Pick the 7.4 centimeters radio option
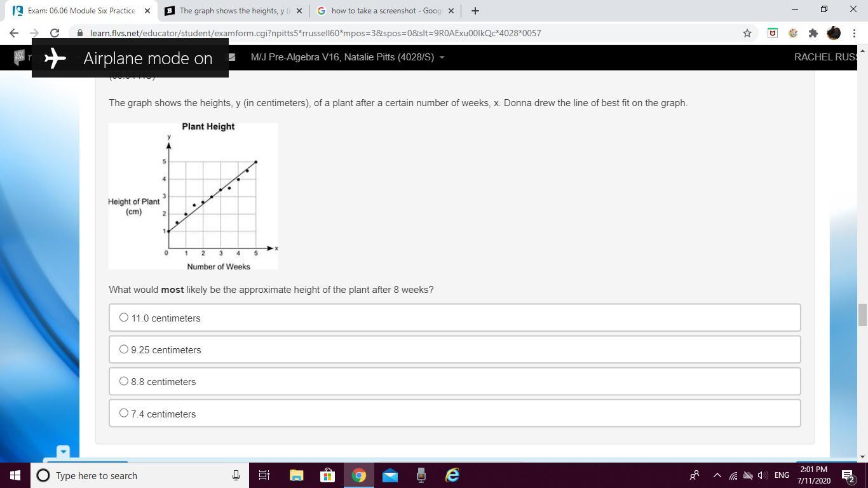This screenshot has height=488, width=868. [124, 413]
